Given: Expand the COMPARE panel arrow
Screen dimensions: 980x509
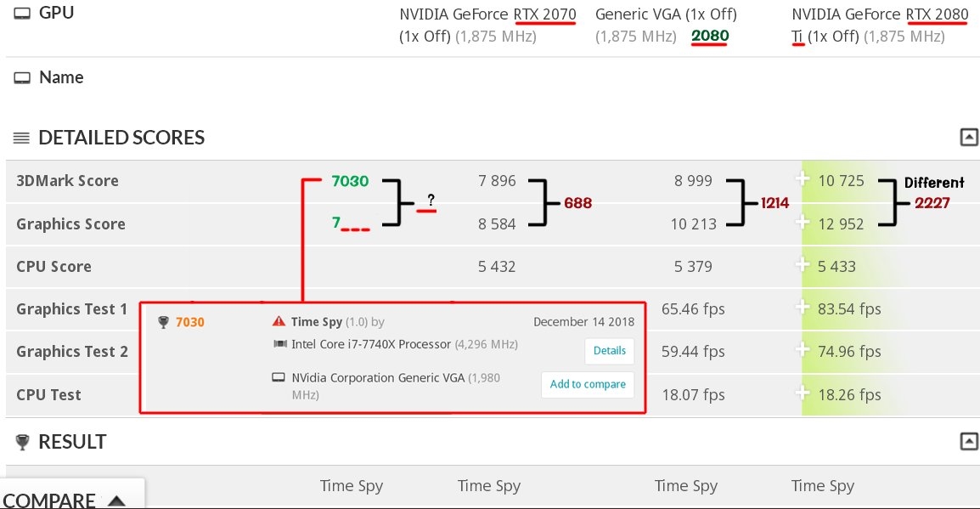Looking at the screenshot, I should click(117, 501).
